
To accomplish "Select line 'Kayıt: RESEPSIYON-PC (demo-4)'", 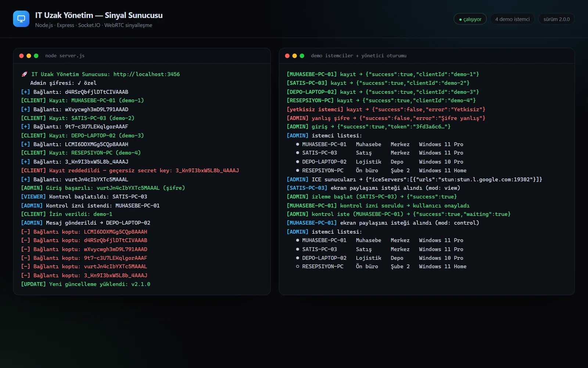I will pyautogui.click(x=81, y=153).
